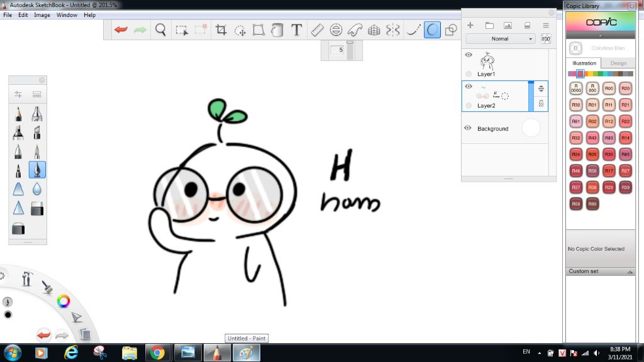Pick the Quick Transform tool
The height and width of the screenshot is (362, 644).
[240, 30]
